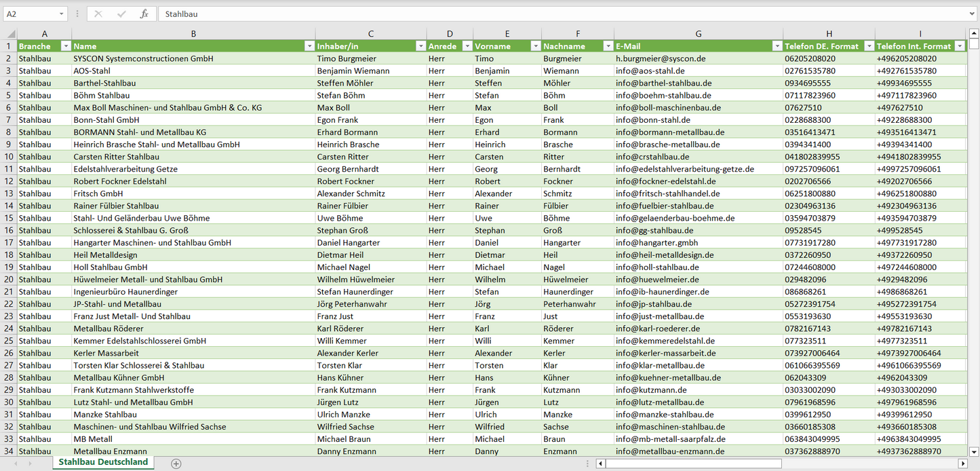Click the formula bar Cancel X icon
This screenshot has width=980, height=471.
tap(98, 14)
